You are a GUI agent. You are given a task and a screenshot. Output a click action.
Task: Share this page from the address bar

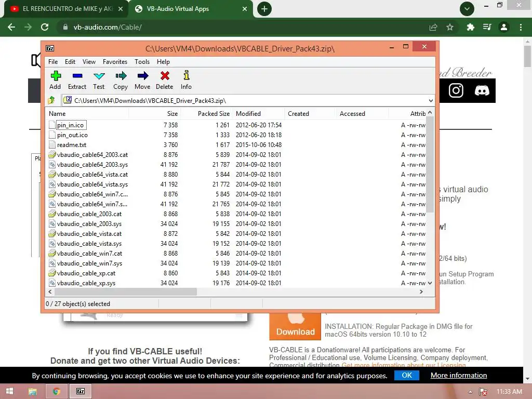(x=433, y=27)
